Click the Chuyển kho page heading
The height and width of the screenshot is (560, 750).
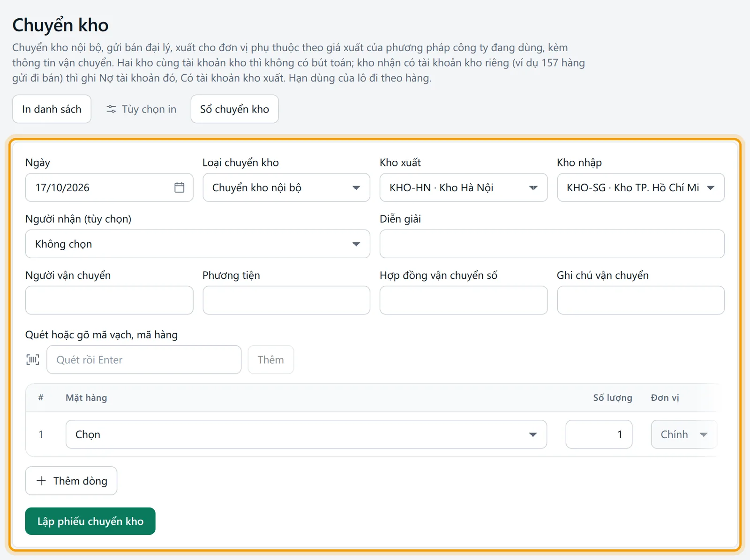pyautogui.click(x=60, y=25)
